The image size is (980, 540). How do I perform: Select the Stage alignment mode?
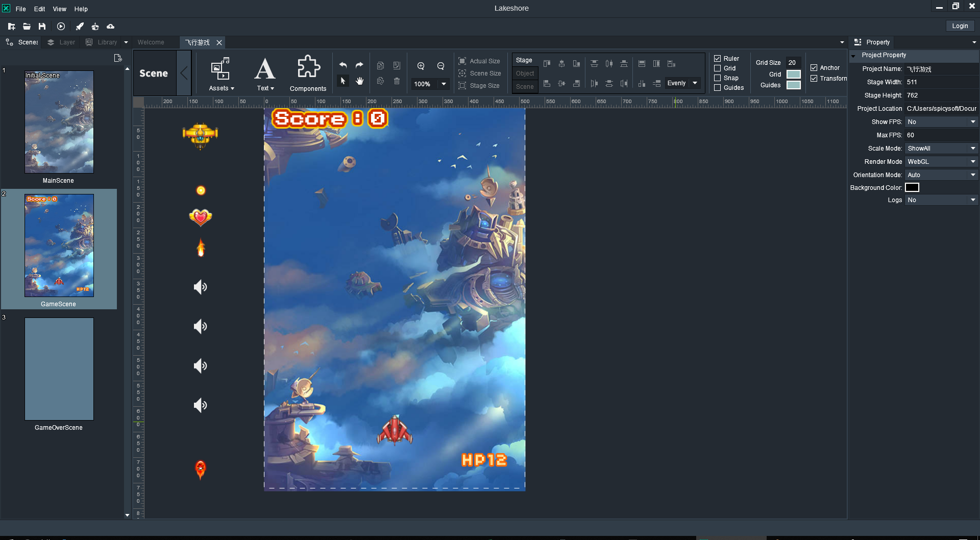click(524, 60)
